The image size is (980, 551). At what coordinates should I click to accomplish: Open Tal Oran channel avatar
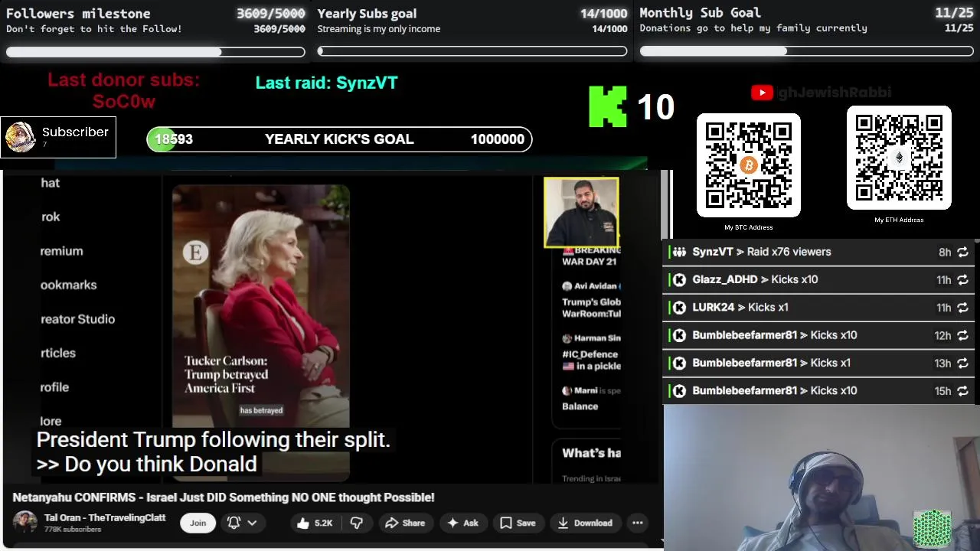click(24, 523)
